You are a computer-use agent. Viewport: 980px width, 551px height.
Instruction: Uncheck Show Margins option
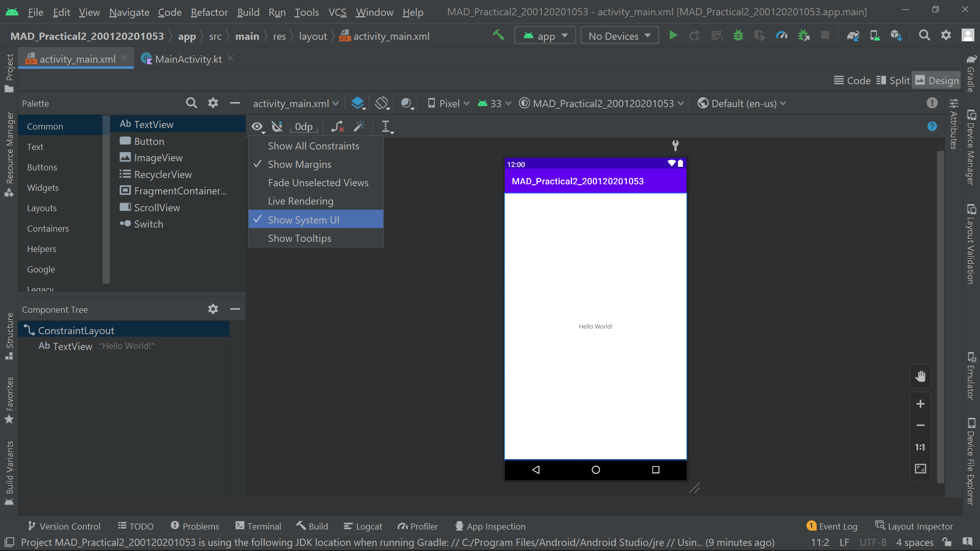[x=300, y=164]
